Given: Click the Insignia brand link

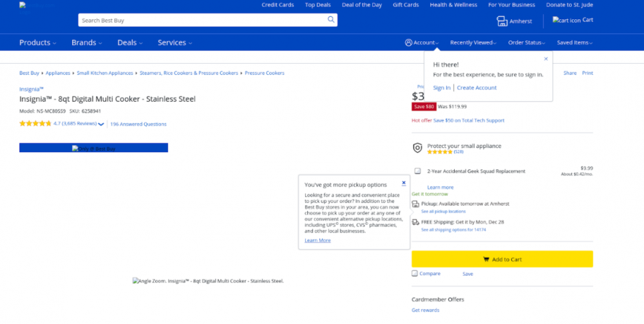Looking at the screenshot, I should (31, 89).
